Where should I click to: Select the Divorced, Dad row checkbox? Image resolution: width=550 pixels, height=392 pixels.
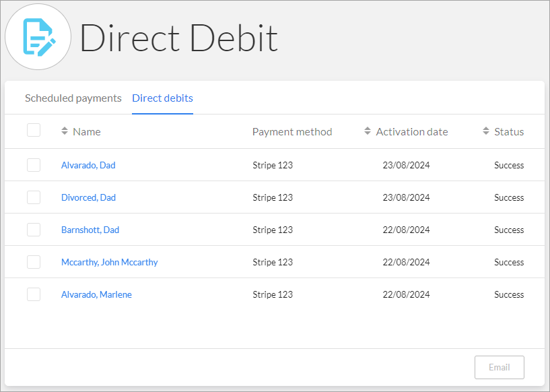click(34, 197)
